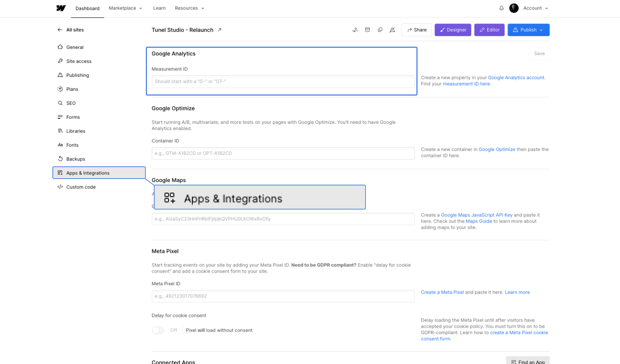Open the SEO settings section

[x=71, y=103]
